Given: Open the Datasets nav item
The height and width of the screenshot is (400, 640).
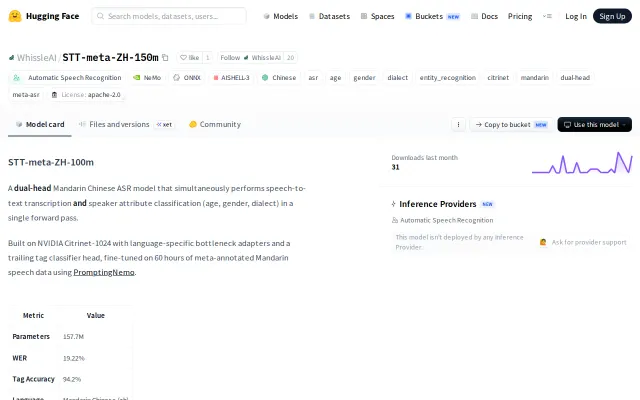Looking at the screenshot, I should [329, 16].
